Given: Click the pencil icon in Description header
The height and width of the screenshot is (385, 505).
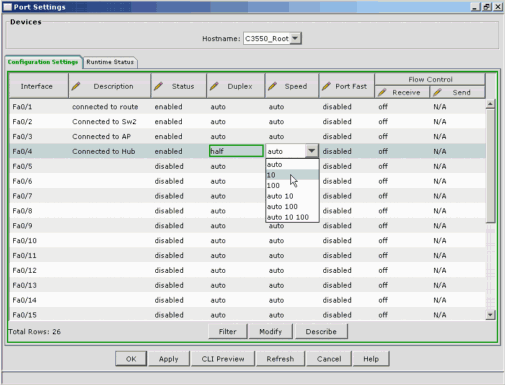Looking at the screenshot, I should pyautogui.click(x=76, y=86).
